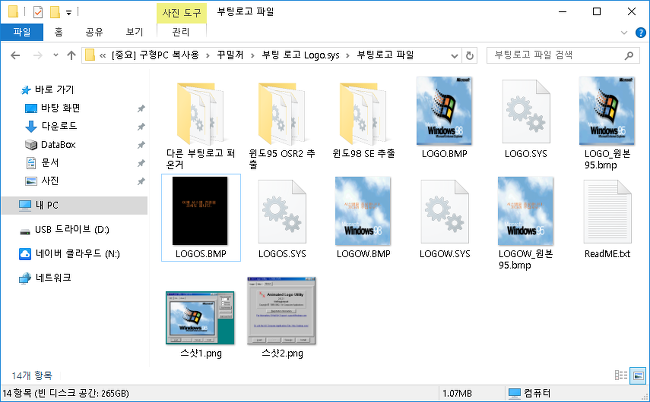
Task: Open the 홈 ribbon tab
Action: tap(58, 32)
